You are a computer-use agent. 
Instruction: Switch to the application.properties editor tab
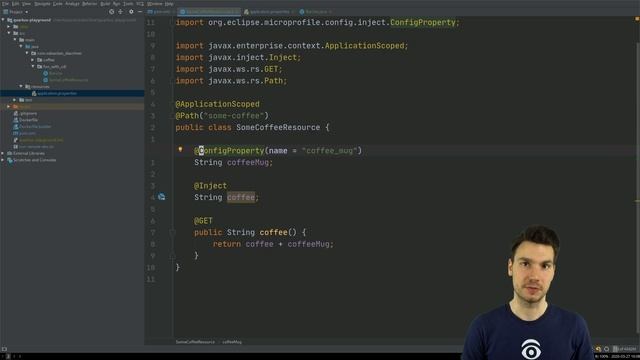tap(269, 12)
